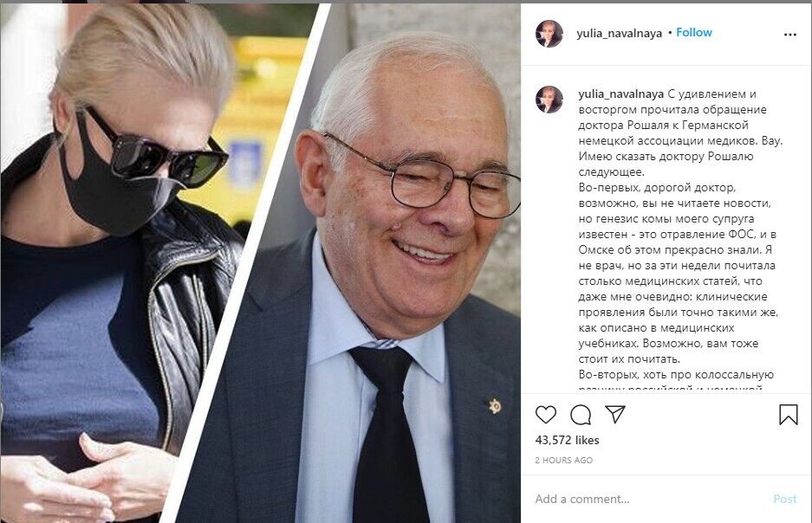Like the post with the heart icon
Image resolution: width=812 pixels, height=523 pixels.
pos(545,415)
